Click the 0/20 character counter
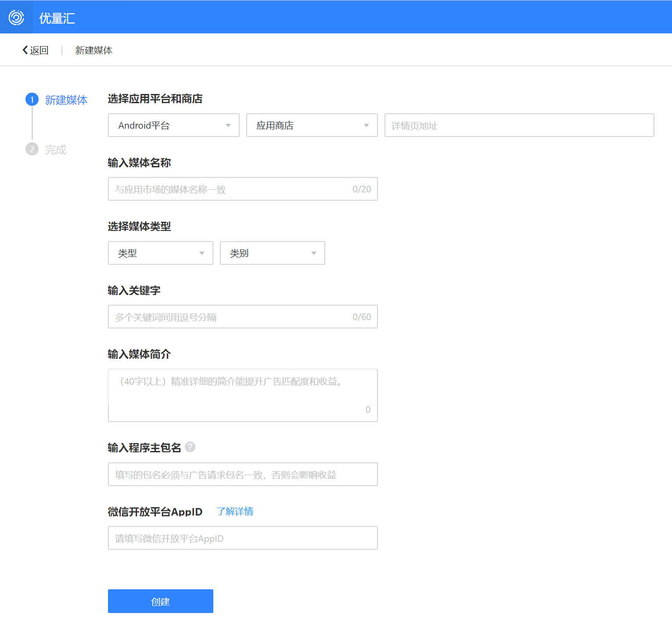The image size is (672, 631). (x=362, y=189)
